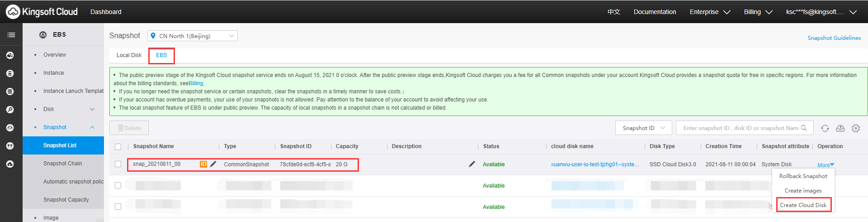Choose Create Cloud Disk from the menu
The height and width of the screenshot is (222, 868).
[x=803, y=205]
